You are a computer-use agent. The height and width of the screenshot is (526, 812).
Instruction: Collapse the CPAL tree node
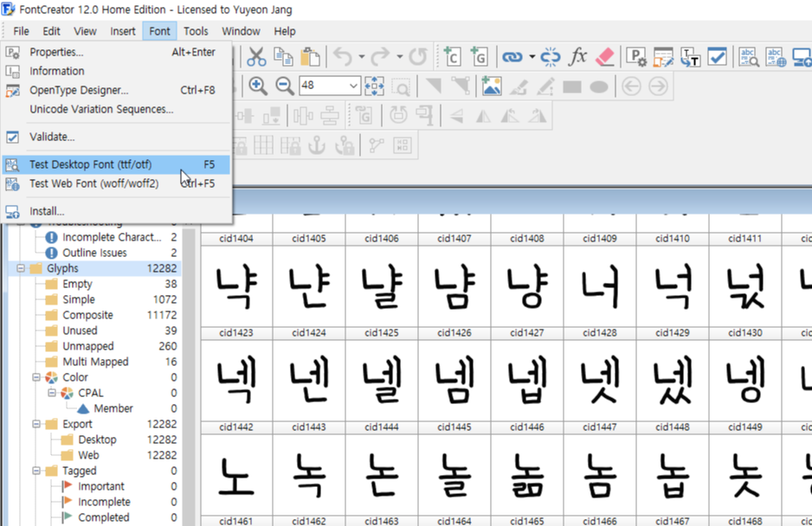(x=52, y=393)
